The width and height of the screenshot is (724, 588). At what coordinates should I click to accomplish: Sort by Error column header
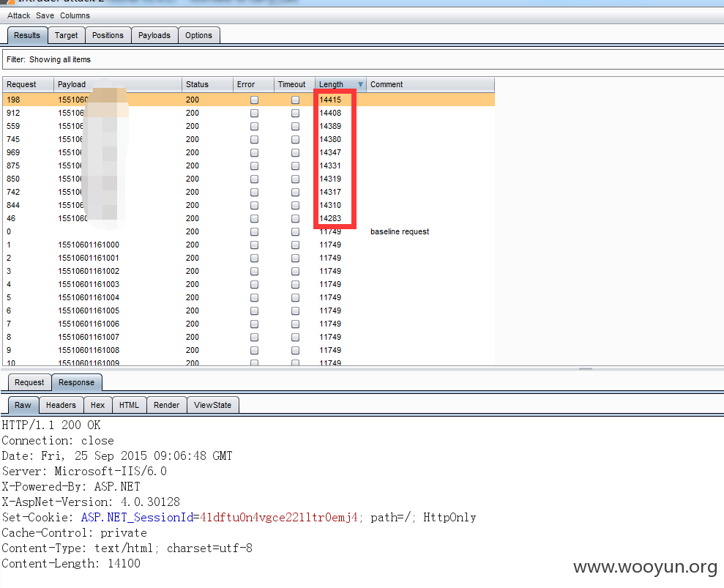click(x=253, y=84)
